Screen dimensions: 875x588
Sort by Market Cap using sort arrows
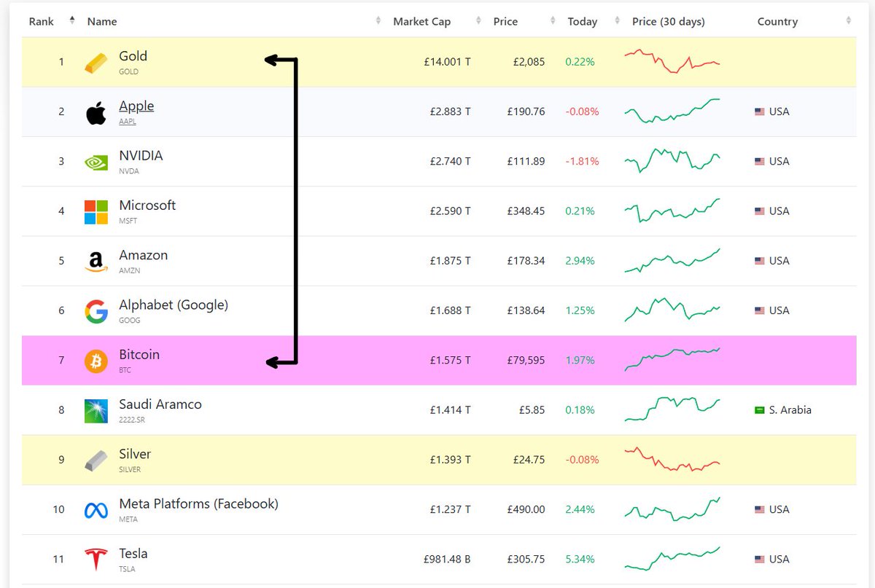coord(478,20)
